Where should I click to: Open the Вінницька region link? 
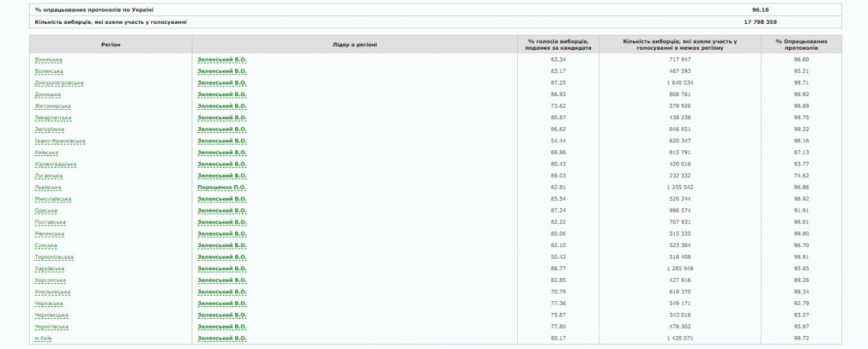pos(49,59)
